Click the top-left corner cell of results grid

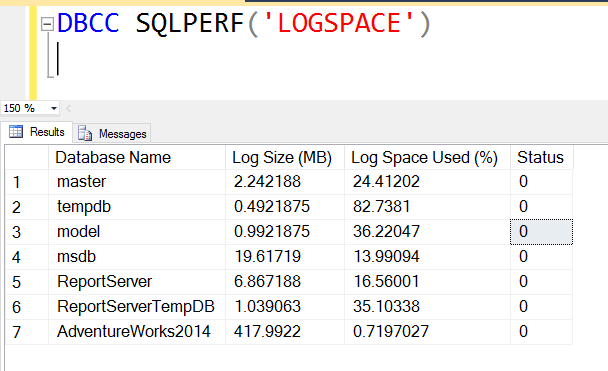(x=27, y=157)
